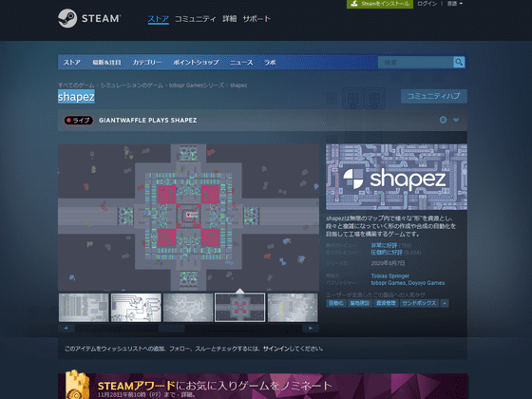This screenshot has width=532, height=399.
Task: Click tobspr Gamesシリーズ breadcrumb link
Action: [197, 85]
